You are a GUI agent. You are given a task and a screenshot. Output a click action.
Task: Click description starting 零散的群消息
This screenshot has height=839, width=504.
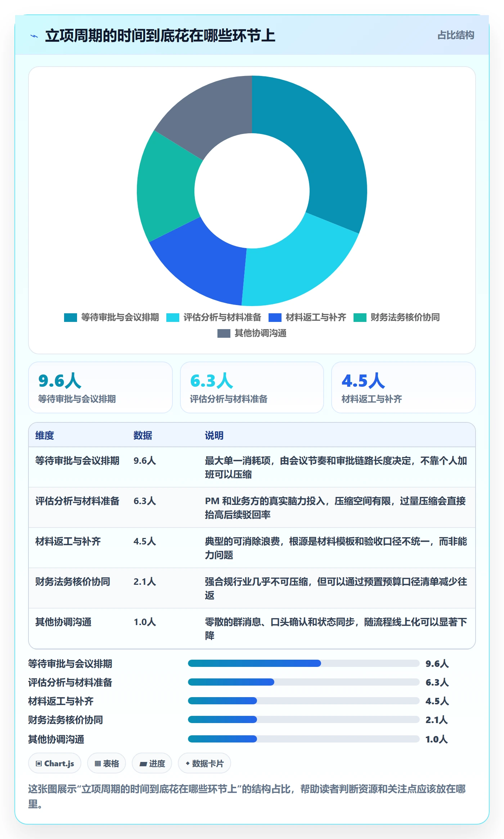(x=336, y=629)
